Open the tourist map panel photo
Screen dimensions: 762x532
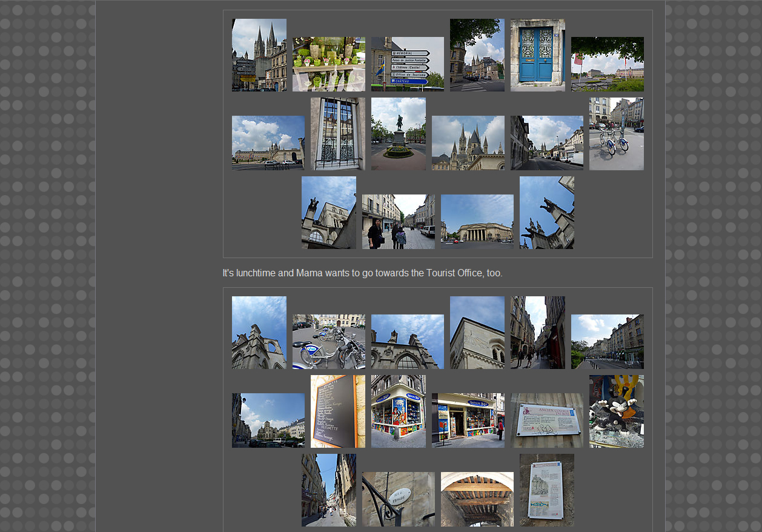coord(546,490)
